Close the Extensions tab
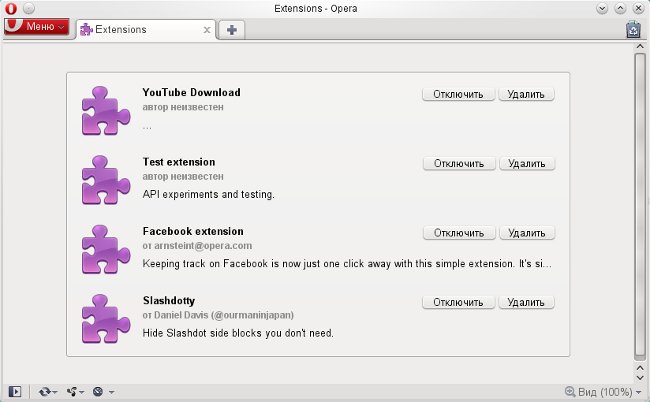Screen dimensions: 650x402 tap(207, 30)
